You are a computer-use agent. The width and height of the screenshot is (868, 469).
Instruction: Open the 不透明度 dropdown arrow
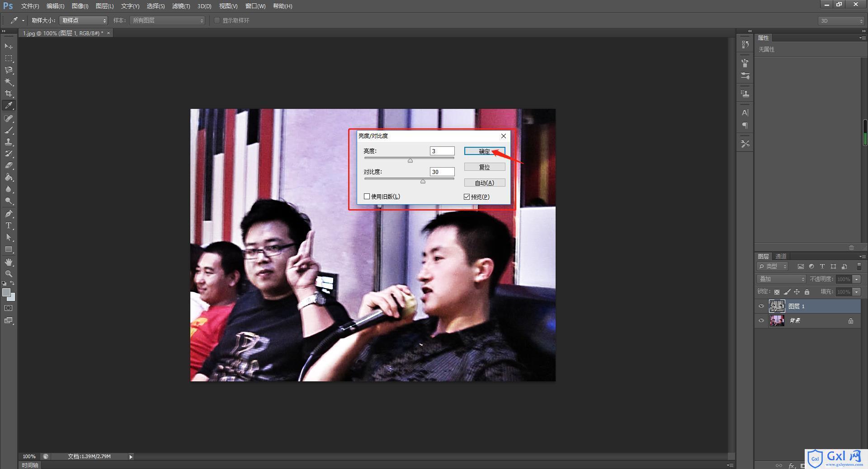pyautogui.click(x=857, y=279)
